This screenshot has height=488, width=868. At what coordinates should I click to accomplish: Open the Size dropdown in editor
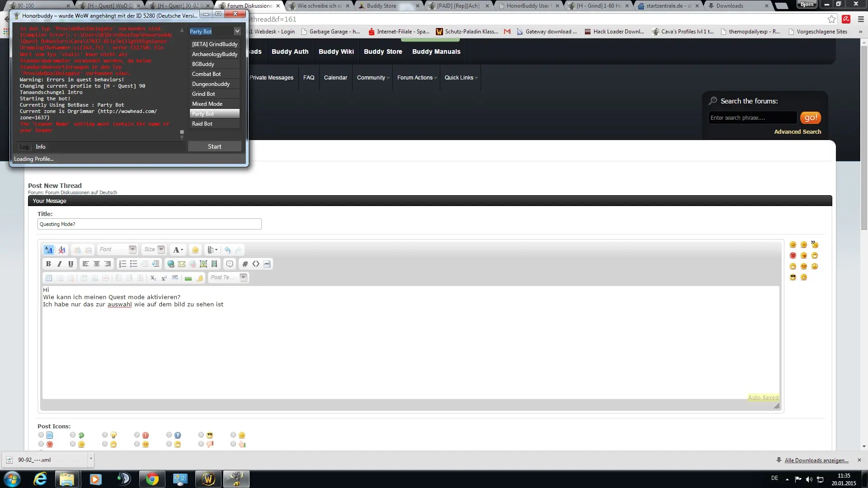coord(153,249)
